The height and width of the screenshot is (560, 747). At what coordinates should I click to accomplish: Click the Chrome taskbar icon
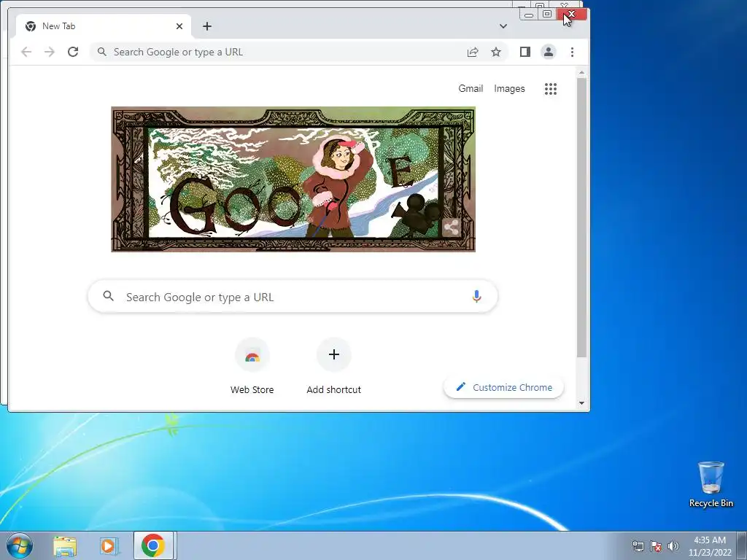(x=153, y=545)
